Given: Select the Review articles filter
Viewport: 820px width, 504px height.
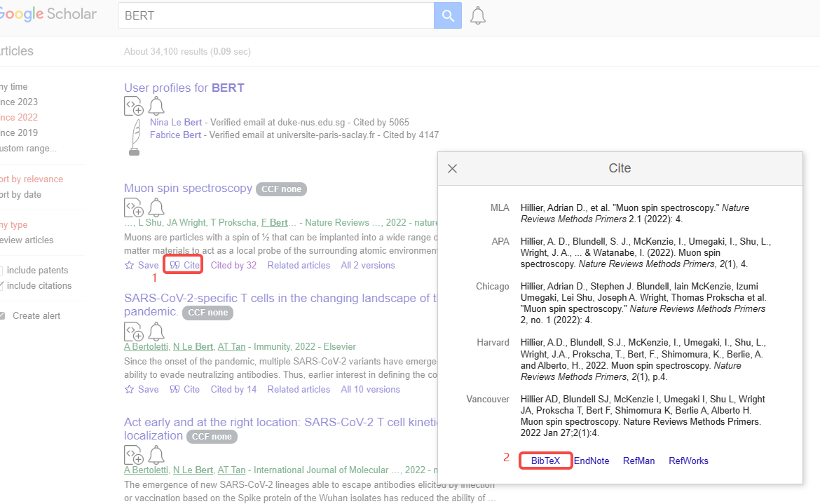Looking at the screenshot, I should [x=27, y=240].
